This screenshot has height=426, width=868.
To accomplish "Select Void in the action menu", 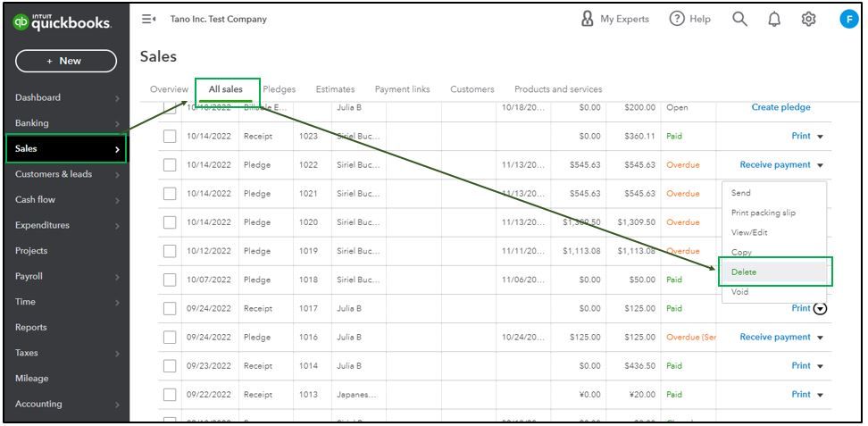I will point(739,292).
